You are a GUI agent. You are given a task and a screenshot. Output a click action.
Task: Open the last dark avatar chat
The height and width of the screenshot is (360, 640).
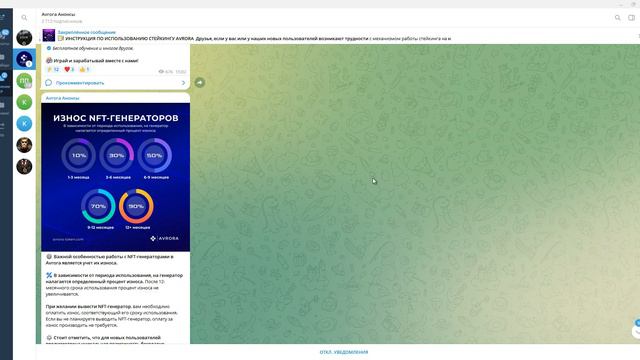click(x=24, y=167)
